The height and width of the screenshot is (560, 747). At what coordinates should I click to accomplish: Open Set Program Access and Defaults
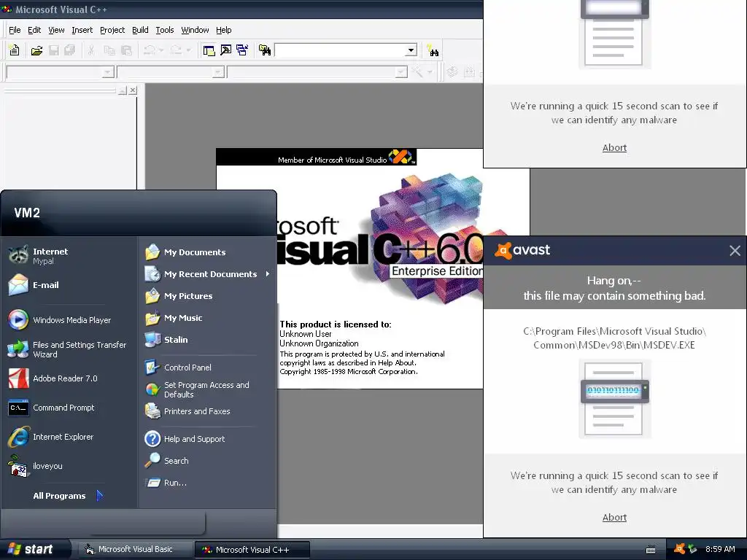pos(208,389)
